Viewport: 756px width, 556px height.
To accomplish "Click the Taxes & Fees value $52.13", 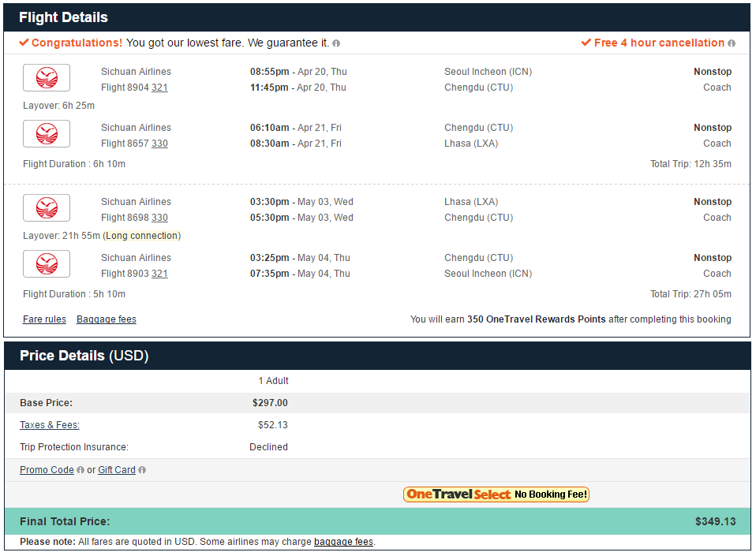I will [x=273, y=425].
